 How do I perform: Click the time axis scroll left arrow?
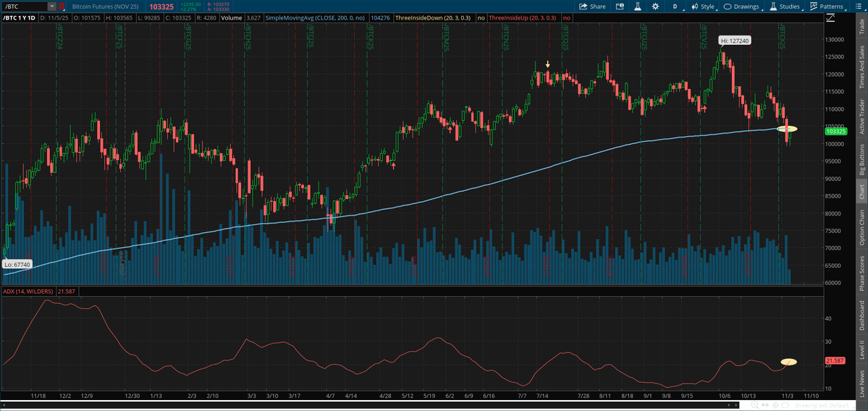click(x=4, y=406)
